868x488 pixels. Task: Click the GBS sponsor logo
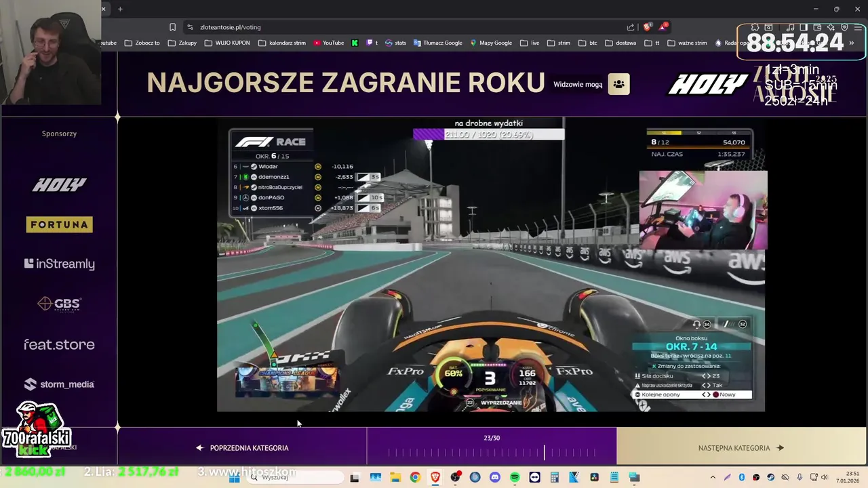60,304
